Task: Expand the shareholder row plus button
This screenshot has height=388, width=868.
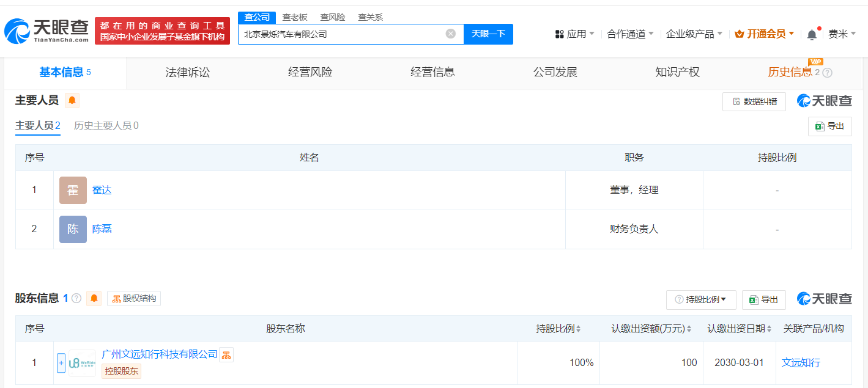Action: pyautogui.click(x=61, y=363)
